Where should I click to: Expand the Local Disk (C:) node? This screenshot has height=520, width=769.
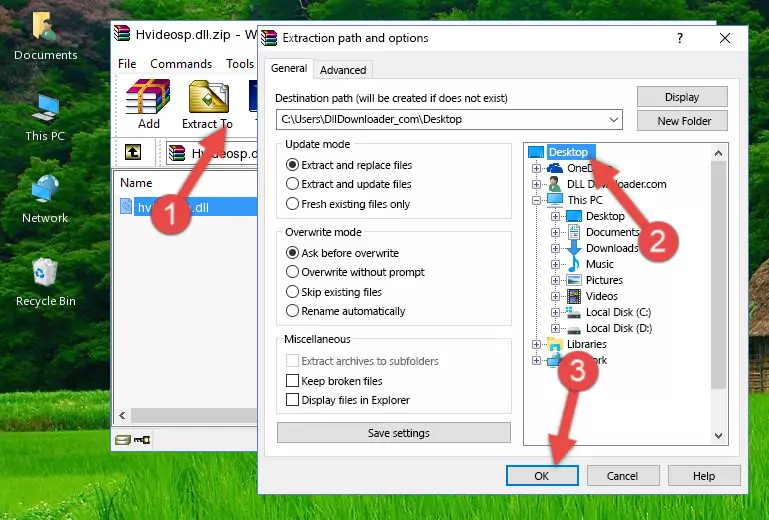click(x=555, y=312)
